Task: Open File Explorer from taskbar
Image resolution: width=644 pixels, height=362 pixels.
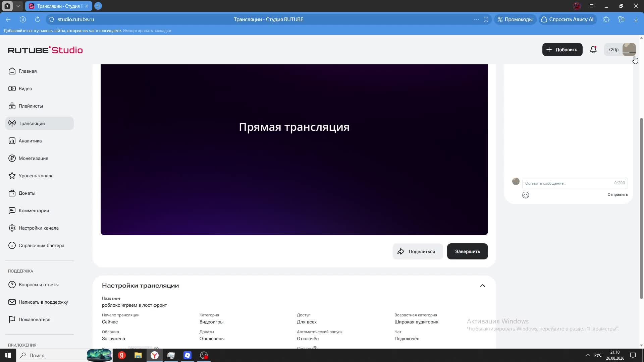Action: [x=138, y=355]
